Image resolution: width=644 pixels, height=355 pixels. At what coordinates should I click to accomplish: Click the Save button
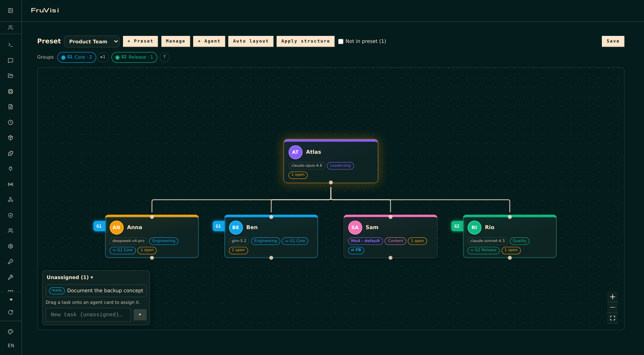coord(613,41)
